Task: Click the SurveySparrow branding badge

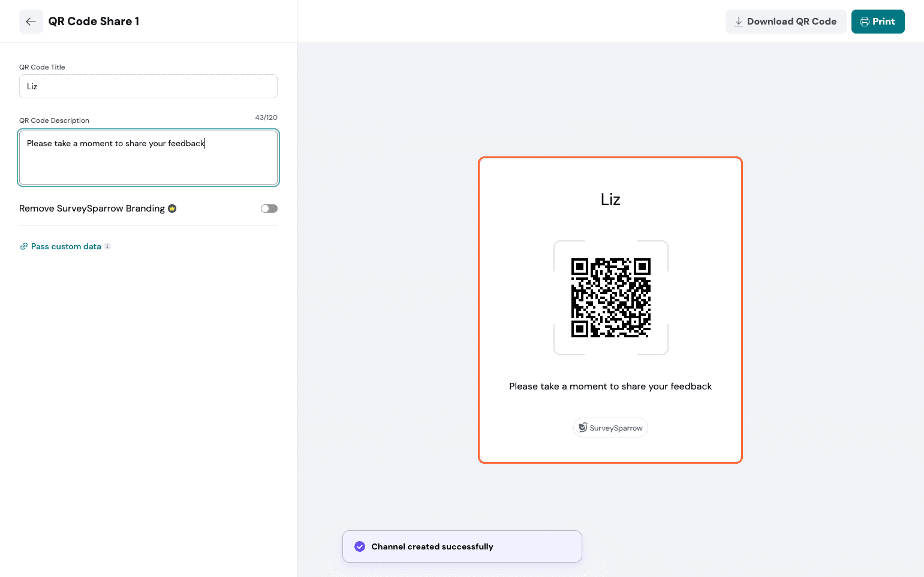Action: 610,428
